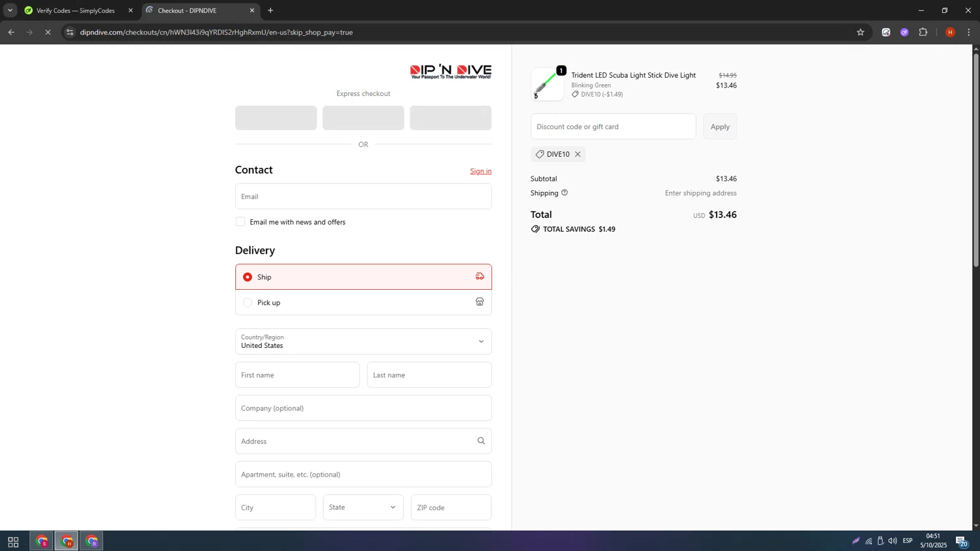Click the store pickup icon
This screenshot has height=551, width=980.
480,302
